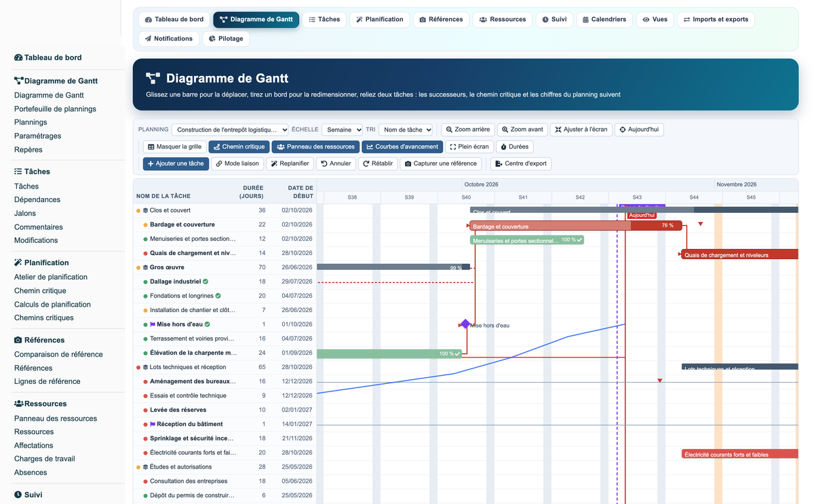Open the Notifications tab
Screen dimensions: 814x504
tap(169, 39)
